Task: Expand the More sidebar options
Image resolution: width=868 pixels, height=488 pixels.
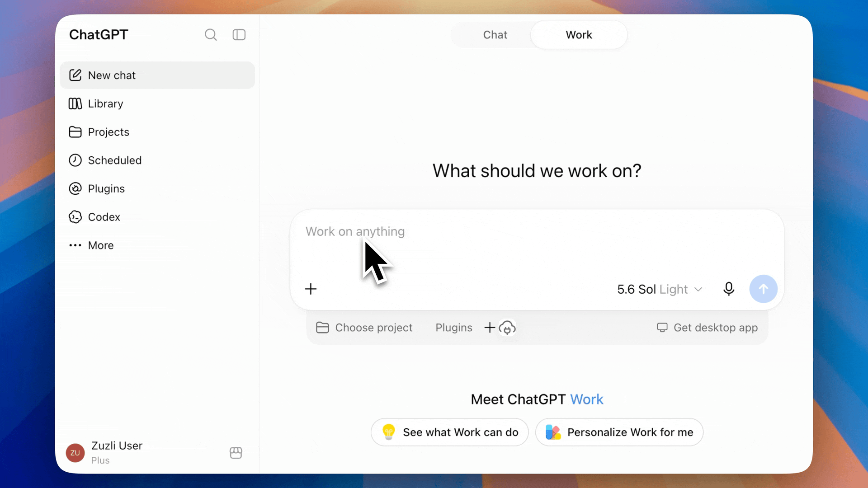Action: coord(157,245)
